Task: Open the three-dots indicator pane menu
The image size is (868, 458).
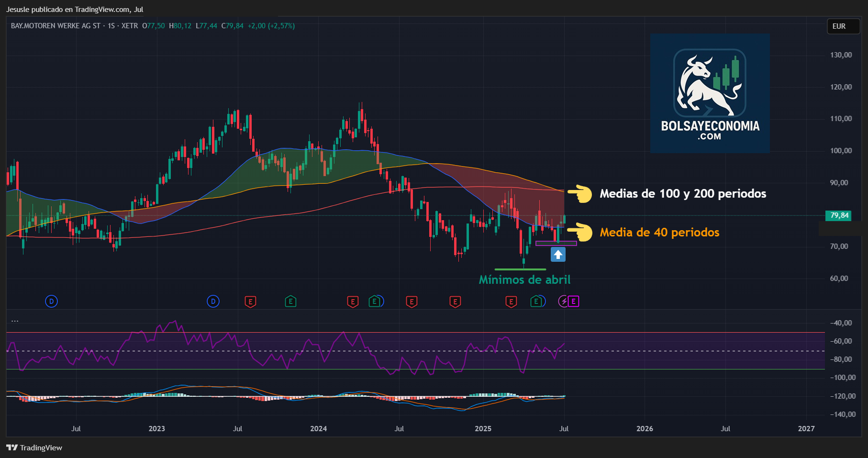Action: tap(15, 321)
